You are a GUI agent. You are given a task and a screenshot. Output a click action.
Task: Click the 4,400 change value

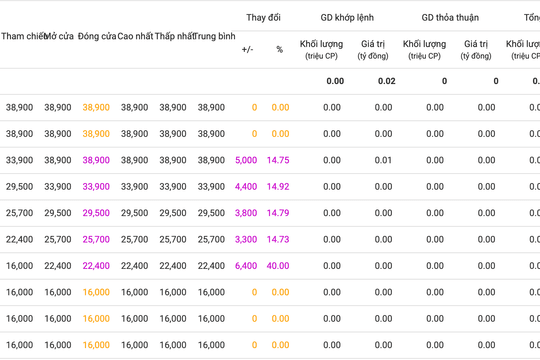click(246, 187)
